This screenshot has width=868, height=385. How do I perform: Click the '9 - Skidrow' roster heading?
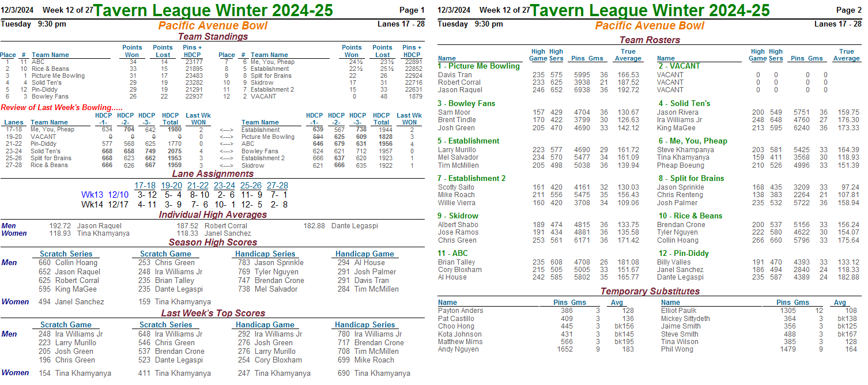458,216
